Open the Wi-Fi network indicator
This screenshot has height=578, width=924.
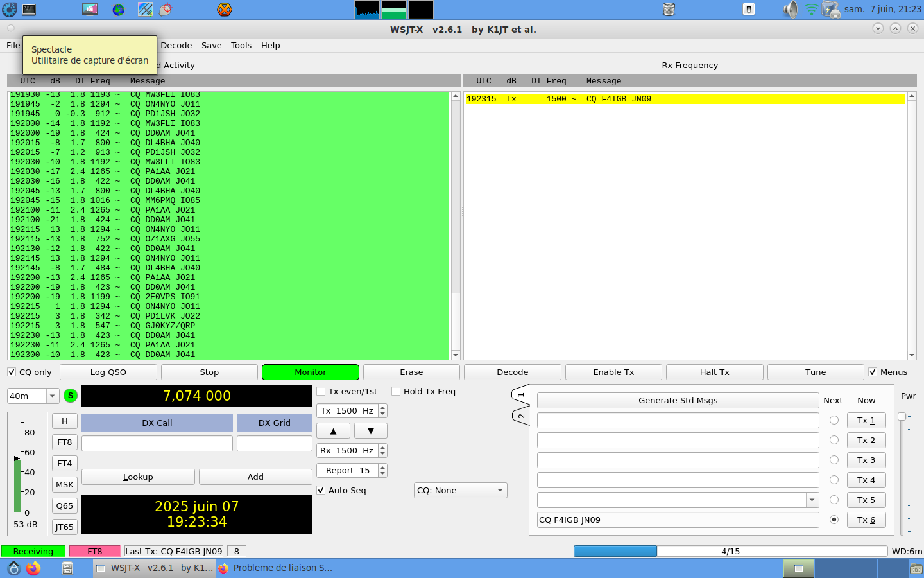pyautogui.click(x=811, y=9)
